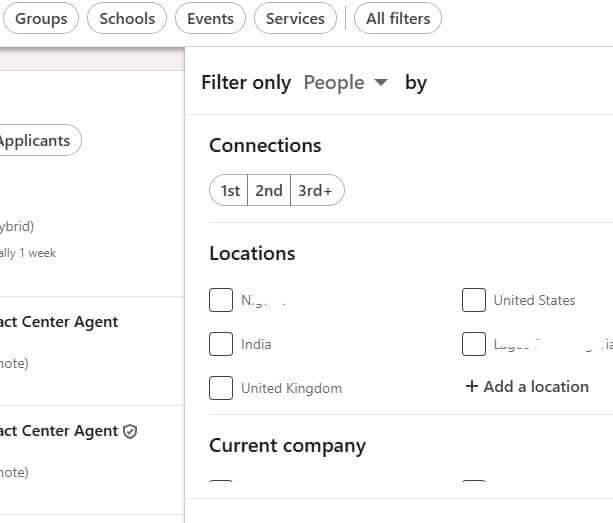Click the plus icon for Add a location
Viewport: 613px width, 523px height.
click(x=471, y=386)
